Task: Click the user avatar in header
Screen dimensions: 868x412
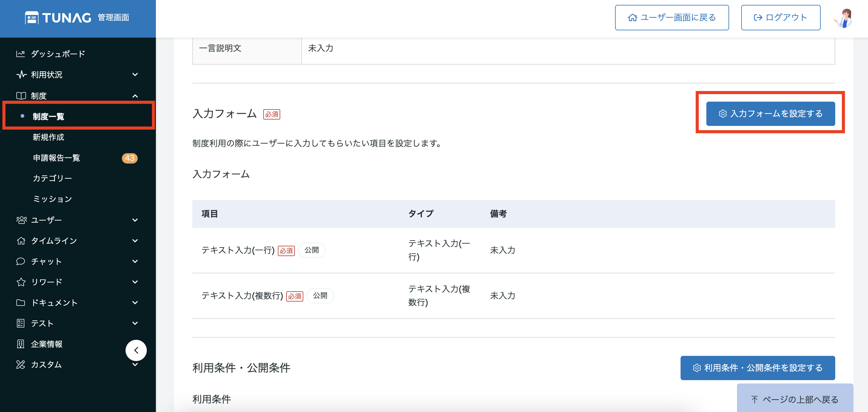Action: click(x=843, y=18)
